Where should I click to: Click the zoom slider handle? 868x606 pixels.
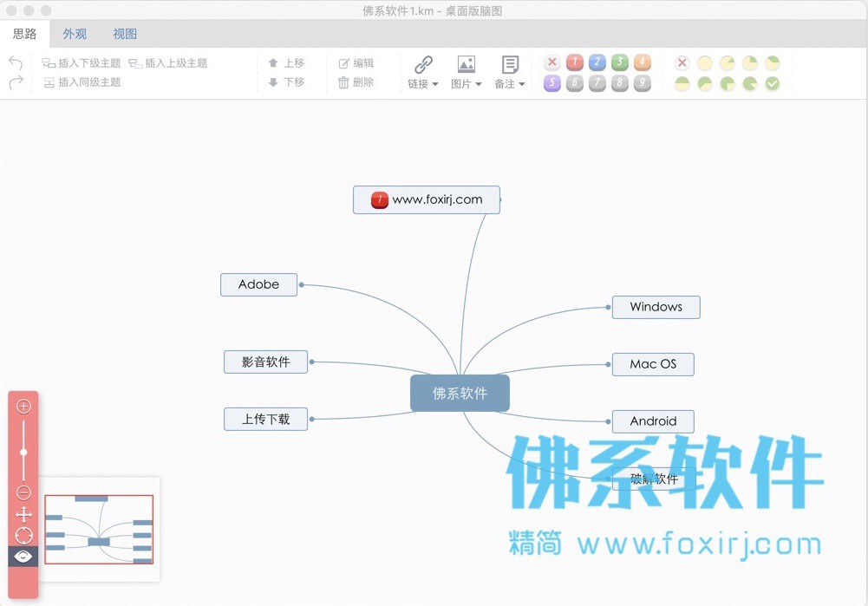pos(23,453)
